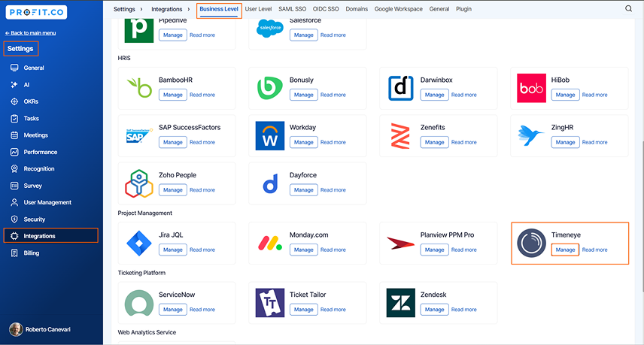This screenshot has height=345, width=644.
Task: Click the Dayforce logo
Action: [270, 183]
